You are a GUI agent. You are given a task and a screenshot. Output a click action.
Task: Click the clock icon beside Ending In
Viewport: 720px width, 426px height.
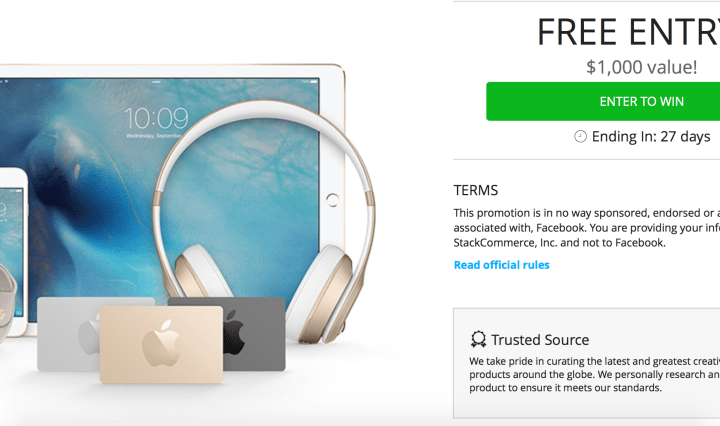coord(580,136)
